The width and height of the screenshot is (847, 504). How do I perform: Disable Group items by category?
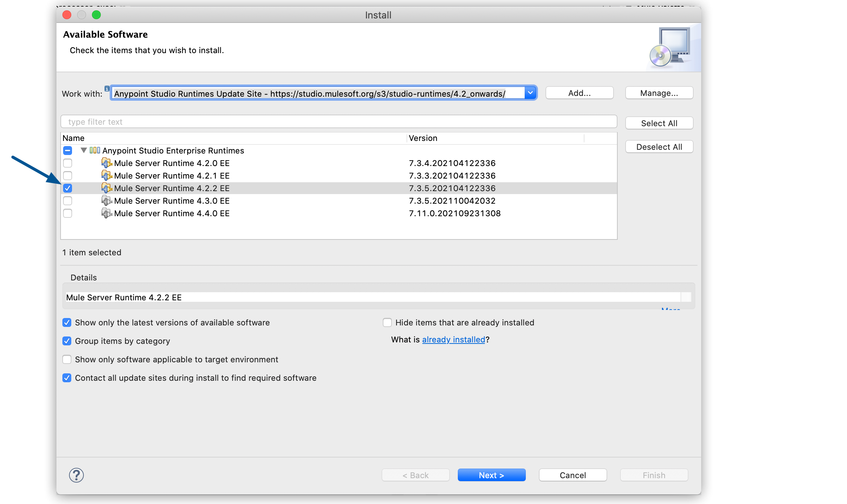click(x=67, y=341)
